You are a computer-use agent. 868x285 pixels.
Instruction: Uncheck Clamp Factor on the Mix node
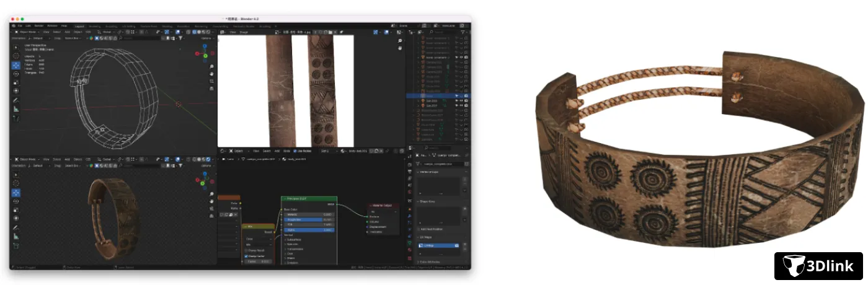coord(246,256)
